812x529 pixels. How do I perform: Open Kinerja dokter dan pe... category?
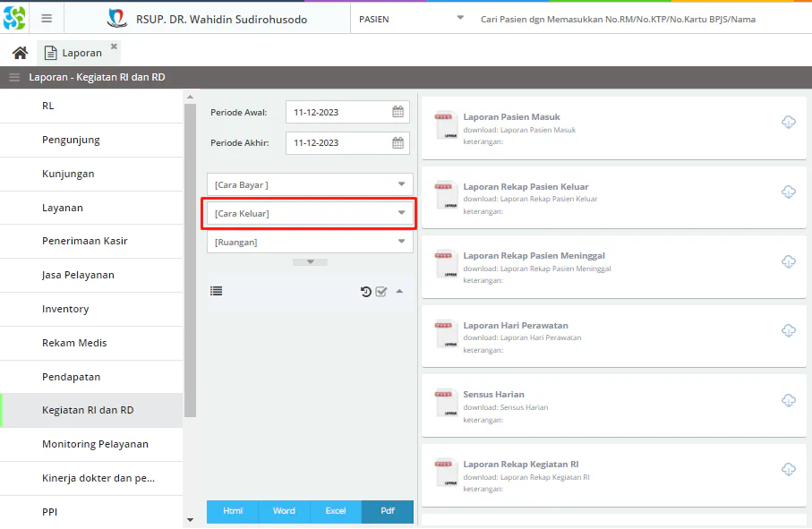[x=91, y=478]
